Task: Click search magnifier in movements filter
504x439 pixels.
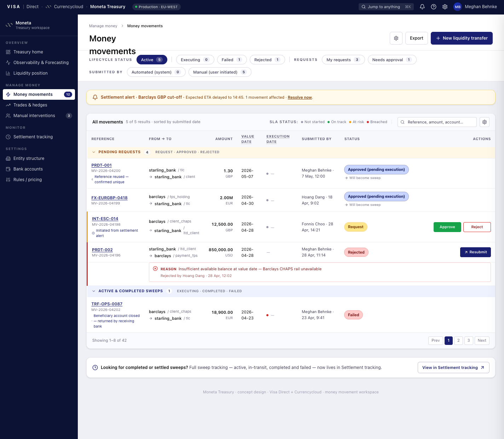Action: [402, 122]
